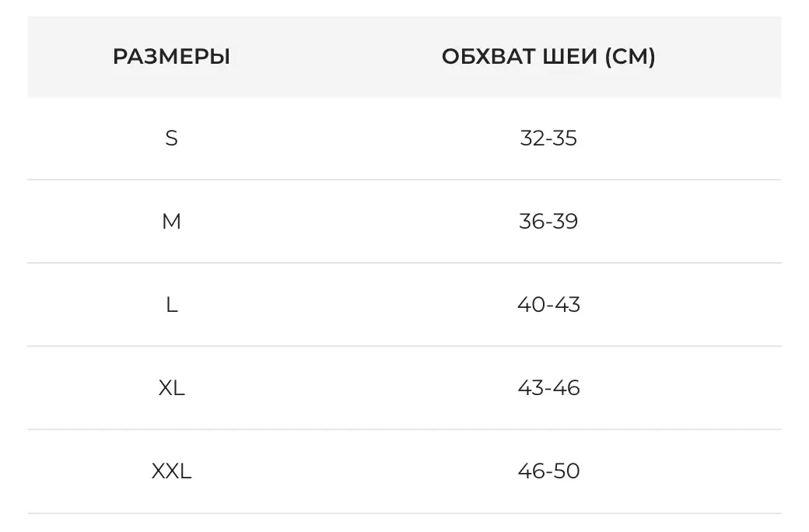Click the '(СМ)' unit in the header
The height and width of the screenshot is (532, 809).
coord(629,57)
